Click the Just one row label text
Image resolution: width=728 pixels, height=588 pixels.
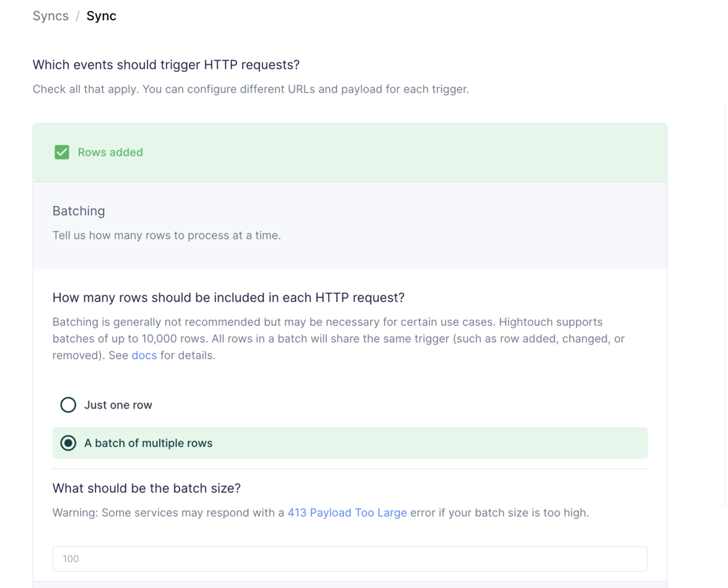(118, 405)
